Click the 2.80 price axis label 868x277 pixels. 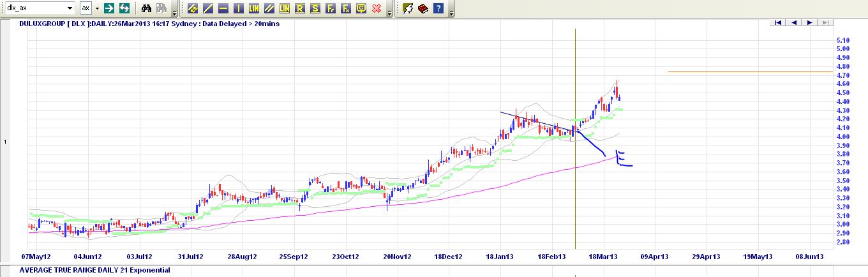coord(842,242)
